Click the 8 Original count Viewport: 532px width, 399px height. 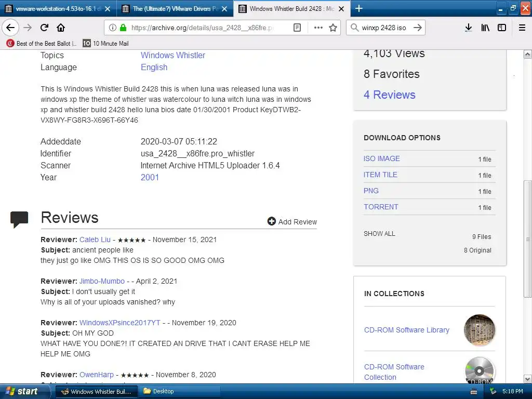pos(477,250)
